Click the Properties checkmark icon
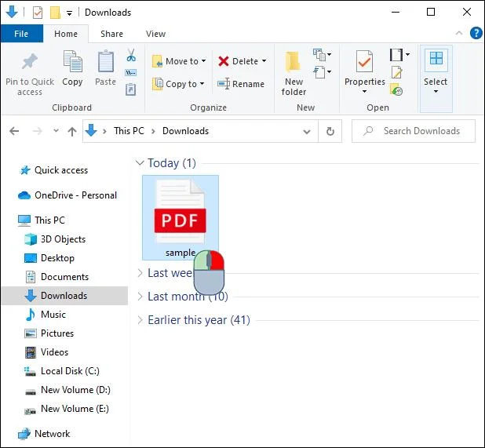The width and height of the screenshot is (485, 448). tap(364, 61)
